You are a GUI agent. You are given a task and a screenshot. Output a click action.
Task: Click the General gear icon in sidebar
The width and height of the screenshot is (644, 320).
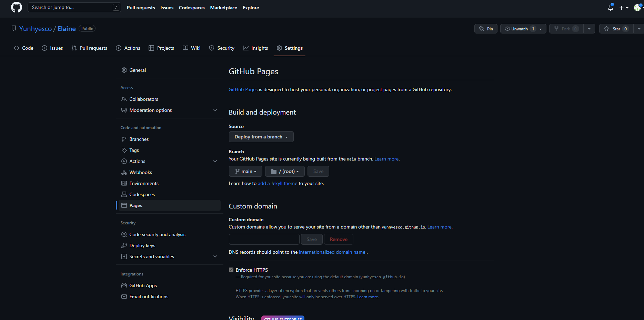pyautogui.click(x=124, y=70)
